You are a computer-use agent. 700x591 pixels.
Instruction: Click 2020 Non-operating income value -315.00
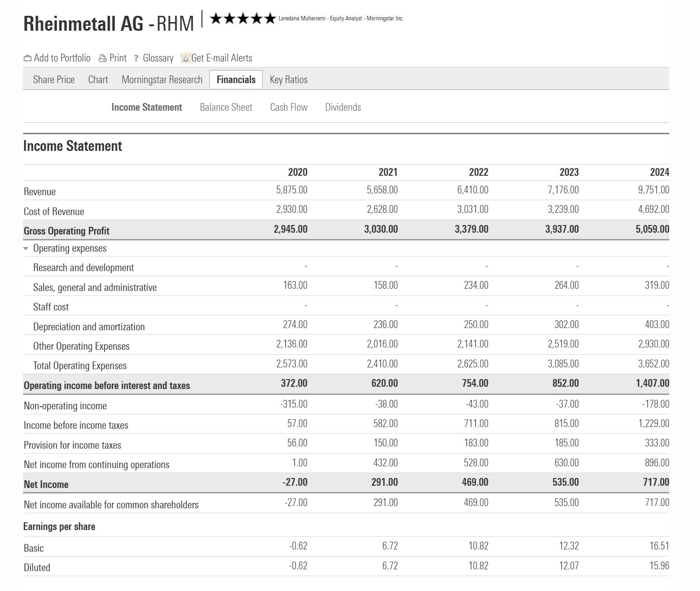click(x=293, y=404)
